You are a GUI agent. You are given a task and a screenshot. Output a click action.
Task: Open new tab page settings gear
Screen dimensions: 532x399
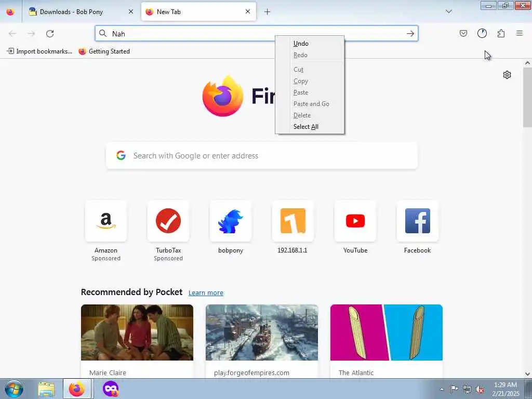(x=507, y=75)
